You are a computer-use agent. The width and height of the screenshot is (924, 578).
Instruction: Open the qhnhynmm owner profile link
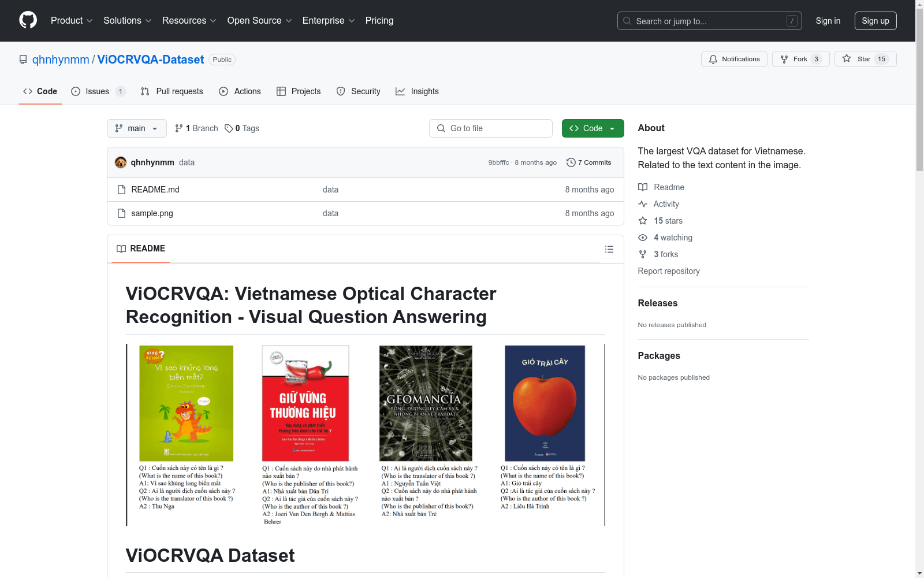coord(61,60)
